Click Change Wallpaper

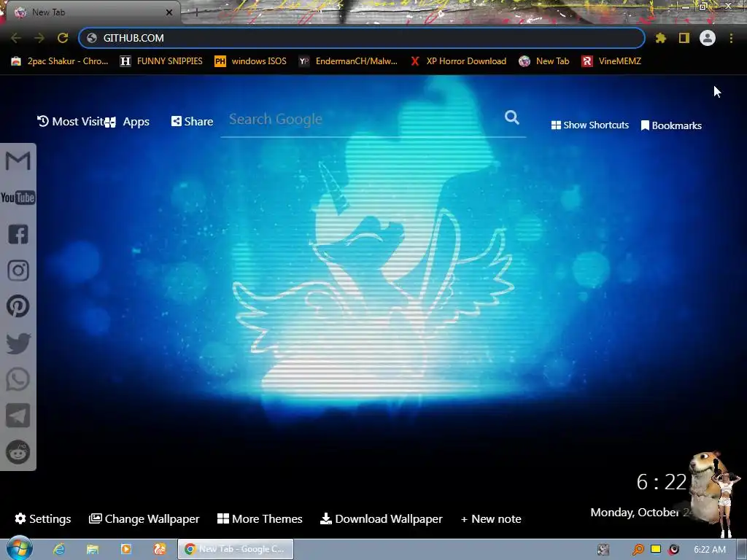click(x=144, y=518)
